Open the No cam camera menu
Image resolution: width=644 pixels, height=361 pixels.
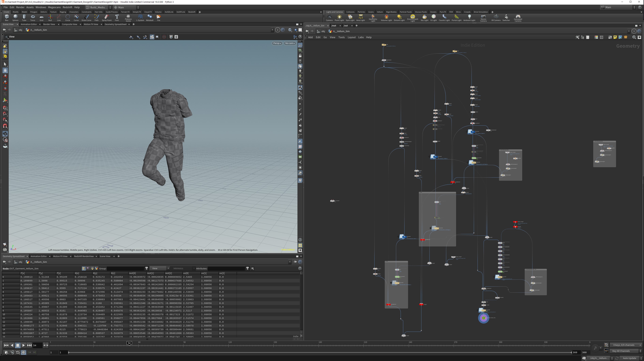coord(290,43)
